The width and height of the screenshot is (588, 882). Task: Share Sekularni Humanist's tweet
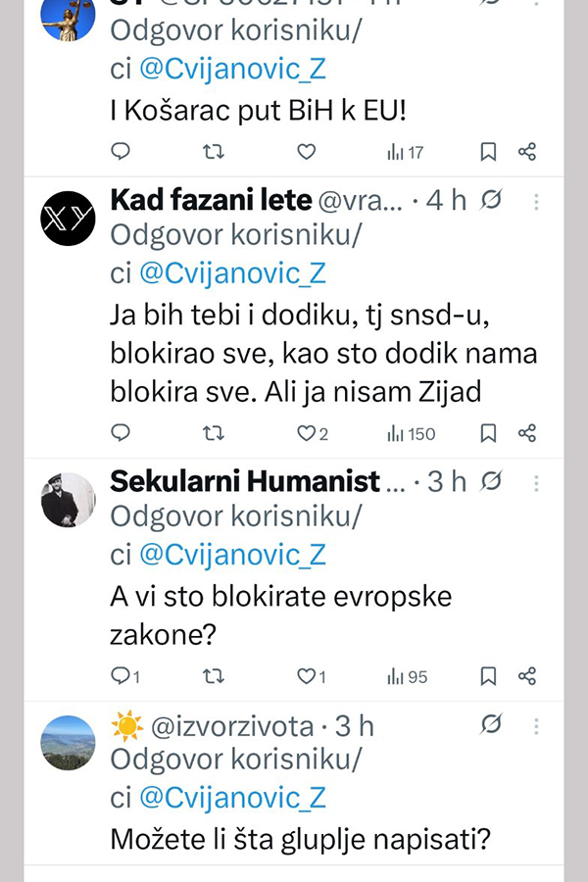[x=527, y=676]
